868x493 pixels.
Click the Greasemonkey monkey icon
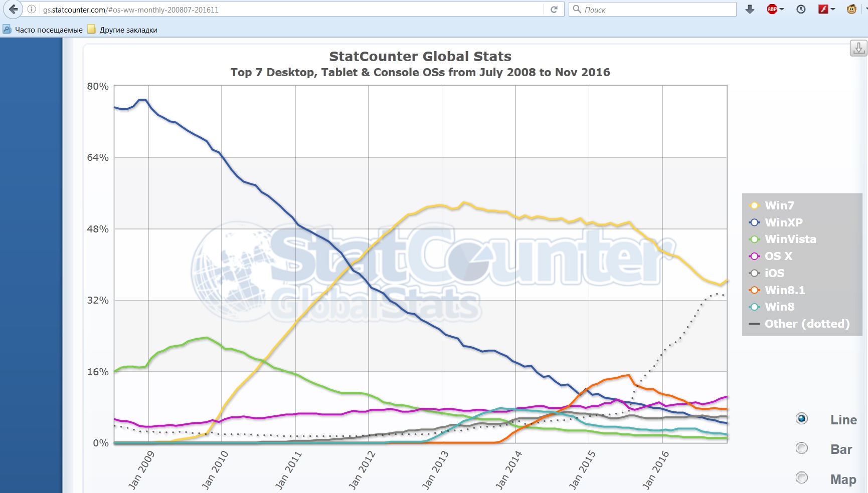pyautogui.click(x=851, y=9)
